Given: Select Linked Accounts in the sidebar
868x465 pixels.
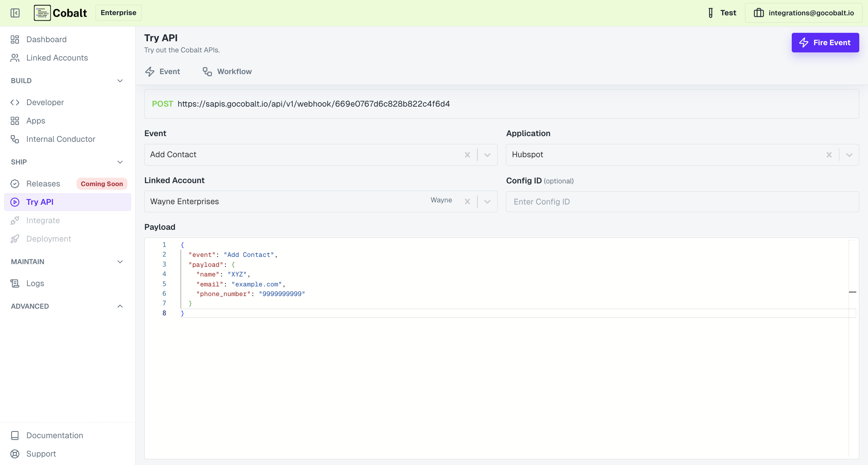Looking at the screenshot, I should [57, 58].
